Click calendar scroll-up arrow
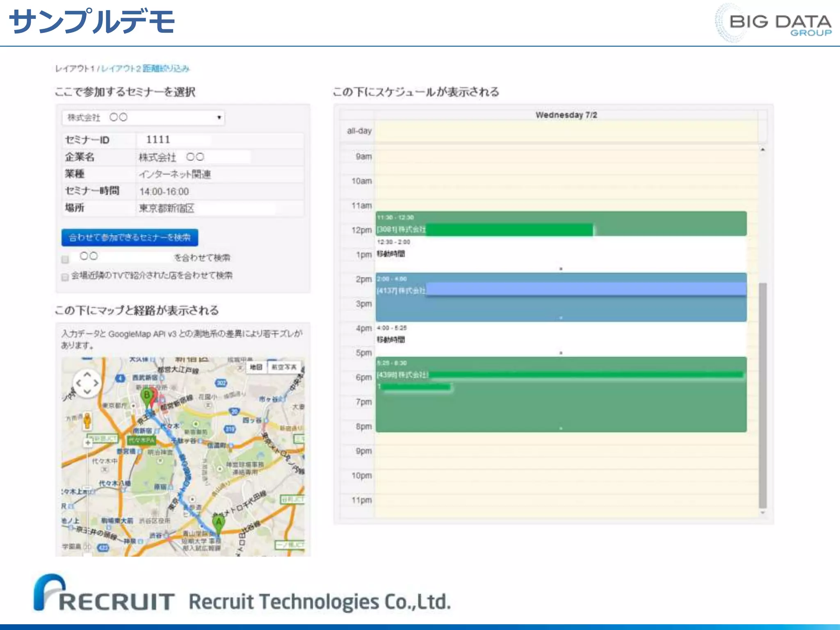The image size is (840, 630). click(x=762, y=150)
